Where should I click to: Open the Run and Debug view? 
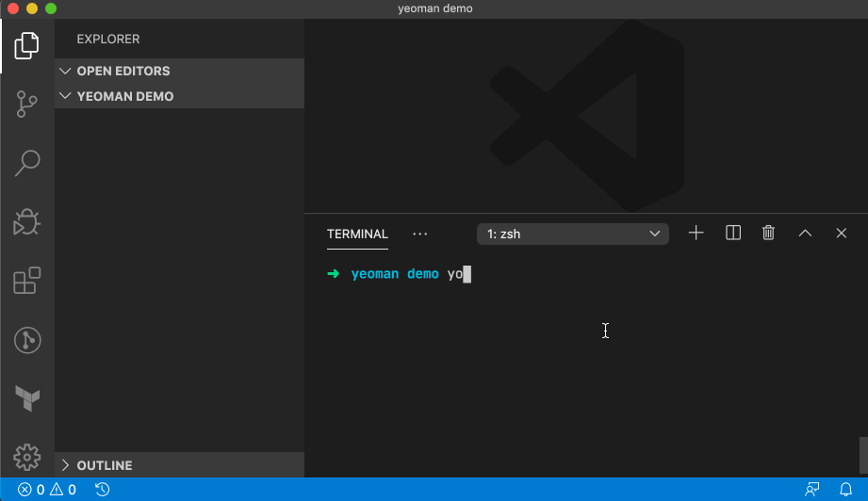(26, 221)
